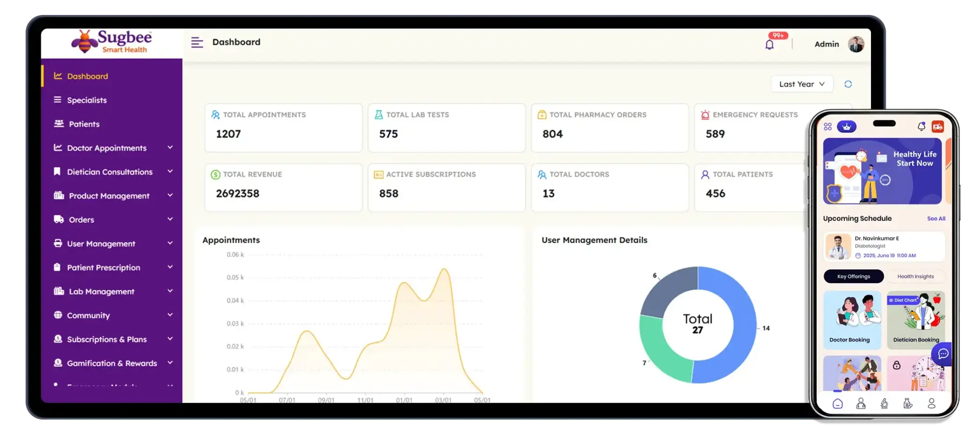This screenshot has height=433, width=980.
Task: Open the Specialists sidebar item
Action: pyautogui.click(x=87, y=100)
